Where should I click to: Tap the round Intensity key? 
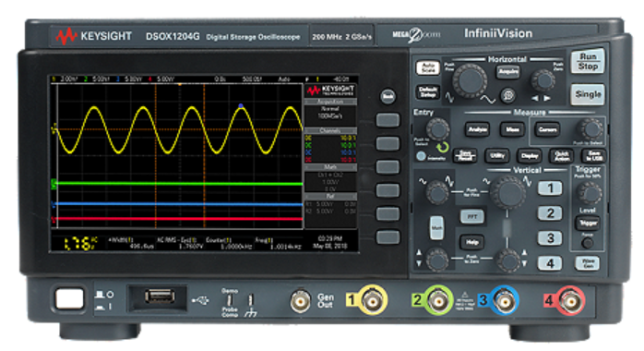[x=421, y=156]
